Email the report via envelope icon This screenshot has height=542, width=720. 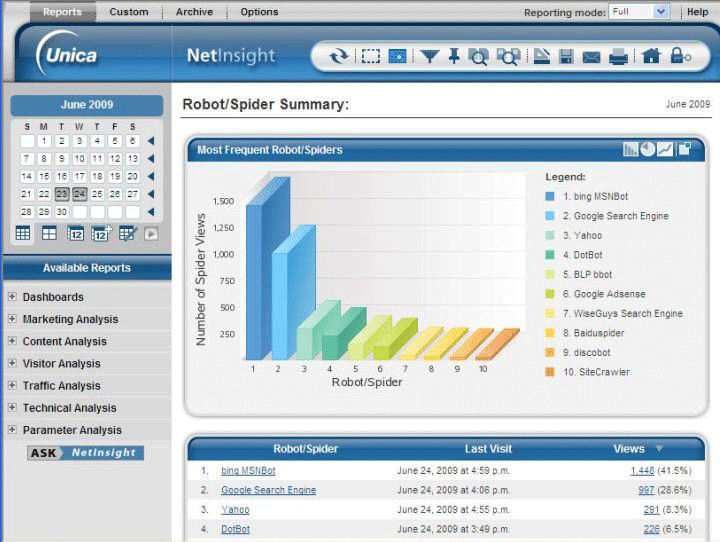click(591, 57)
